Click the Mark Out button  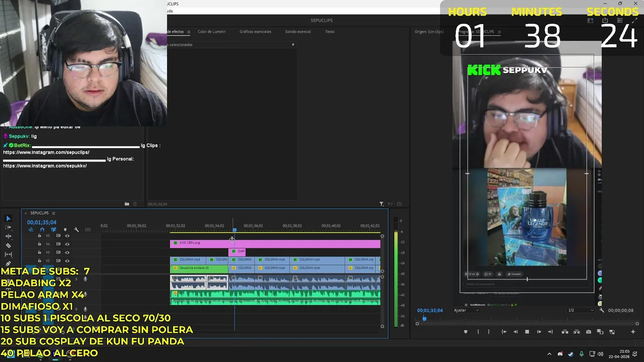click(489, 332)
